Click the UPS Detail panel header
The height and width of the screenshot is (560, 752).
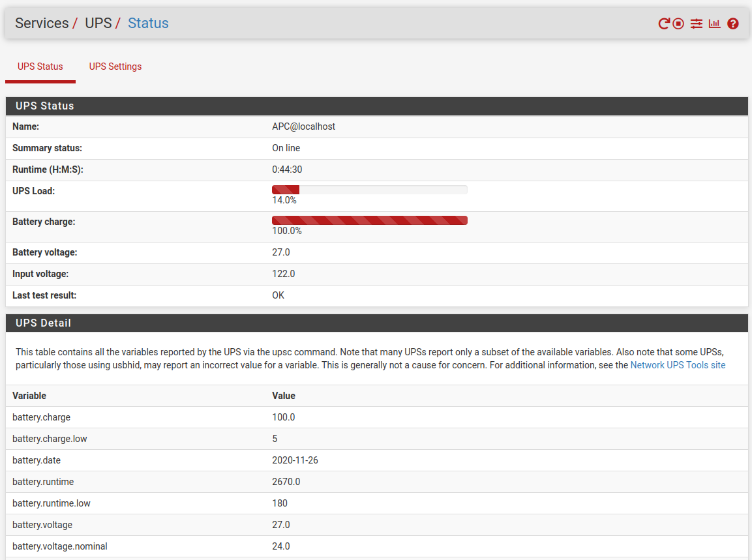click(376, 323)
